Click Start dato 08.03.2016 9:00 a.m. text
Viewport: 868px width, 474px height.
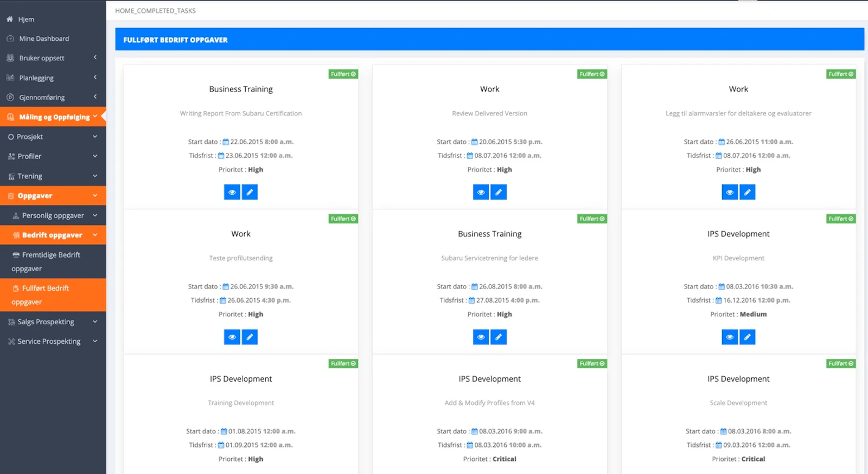(489, 432)
